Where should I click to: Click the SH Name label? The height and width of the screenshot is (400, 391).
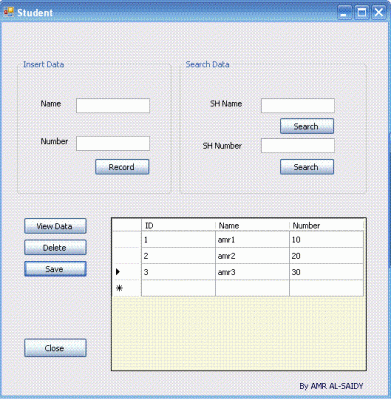226,104
